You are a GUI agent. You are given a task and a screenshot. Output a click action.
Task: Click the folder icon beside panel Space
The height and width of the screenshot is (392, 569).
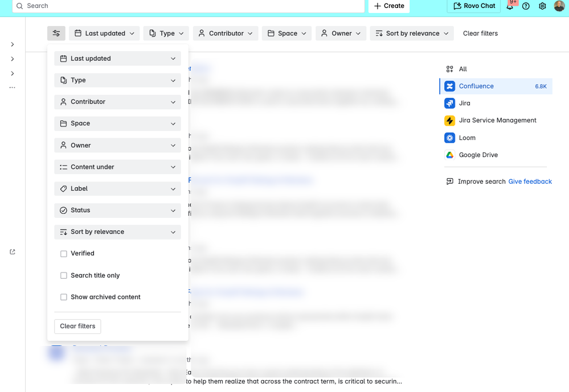(x=63, y=123)
